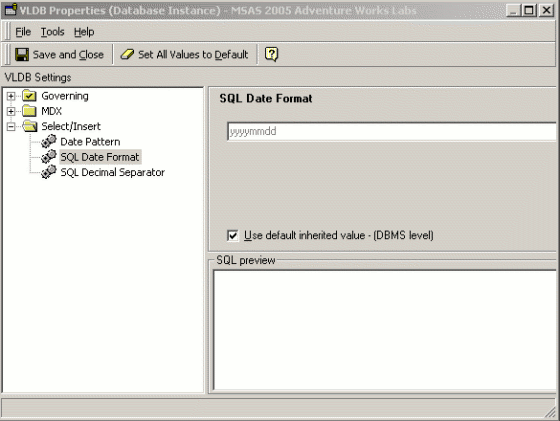Click the VLDB Properties title bar app icon
560x421 pixels.
click(10, 9)
